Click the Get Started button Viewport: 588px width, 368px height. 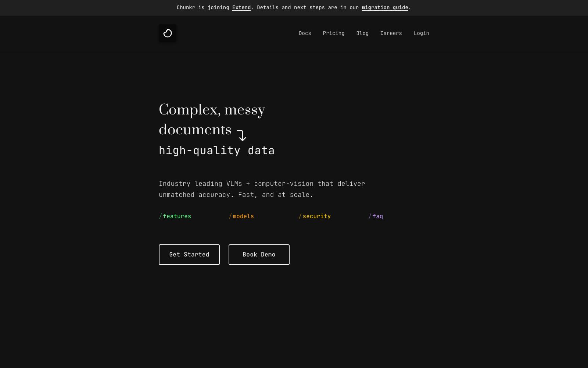pyautogui.click(x=189, y=255)
